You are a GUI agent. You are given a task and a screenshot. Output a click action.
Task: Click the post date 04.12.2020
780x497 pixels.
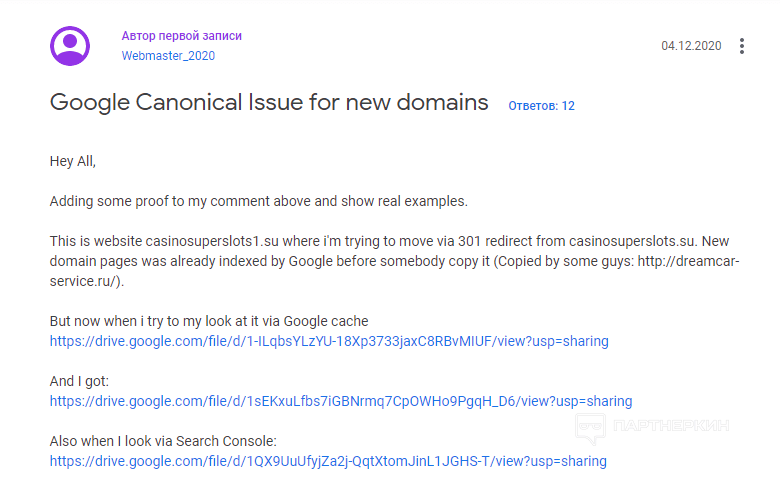(x=691, y=46)
